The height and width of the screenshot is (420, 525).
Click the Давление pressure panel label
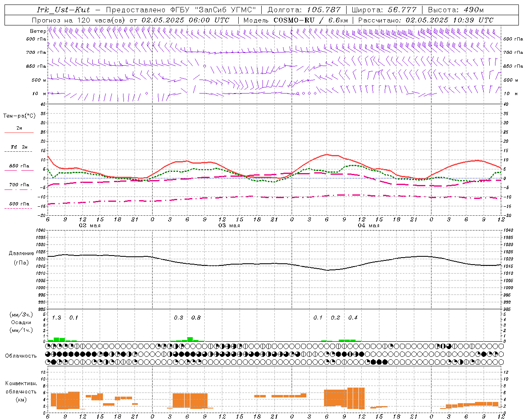[x=21, y=253]
